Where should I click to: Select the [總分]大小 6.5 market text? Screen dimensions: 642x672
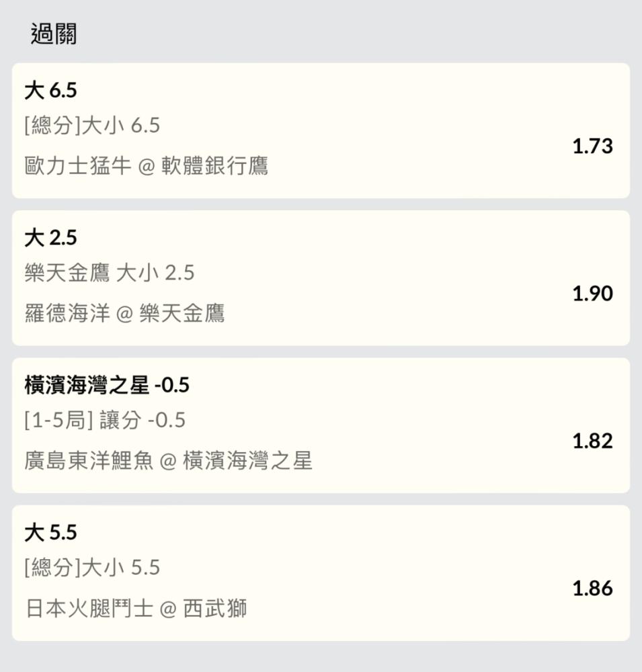92,126
